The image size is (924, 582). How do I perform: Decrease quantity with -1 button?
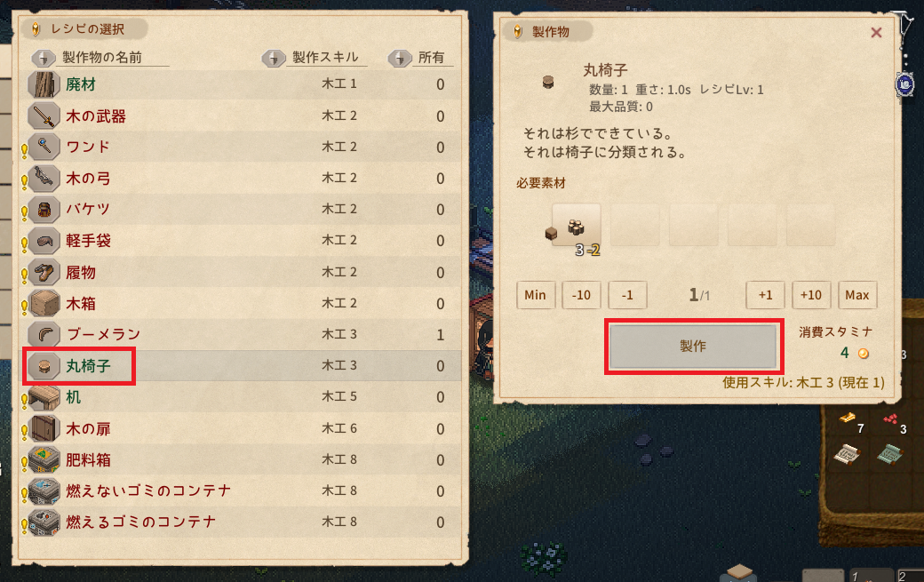(627, 295)
